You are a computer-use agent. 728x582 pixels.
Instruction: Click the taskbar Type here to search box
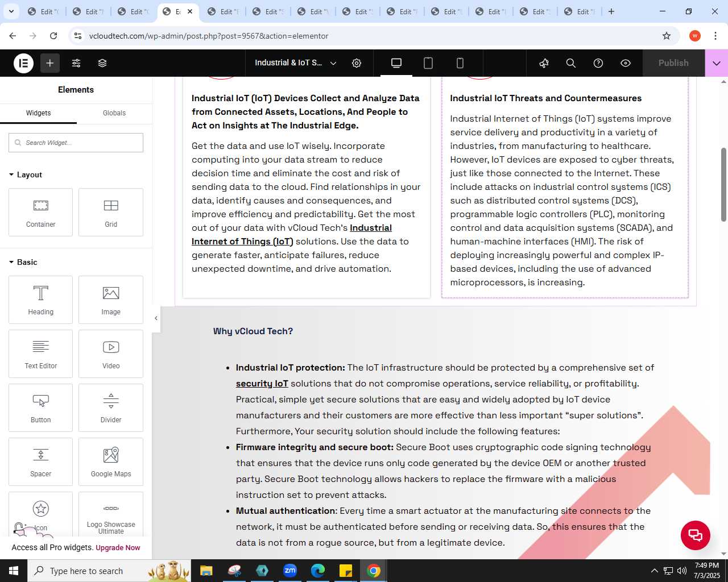point(108,571)
